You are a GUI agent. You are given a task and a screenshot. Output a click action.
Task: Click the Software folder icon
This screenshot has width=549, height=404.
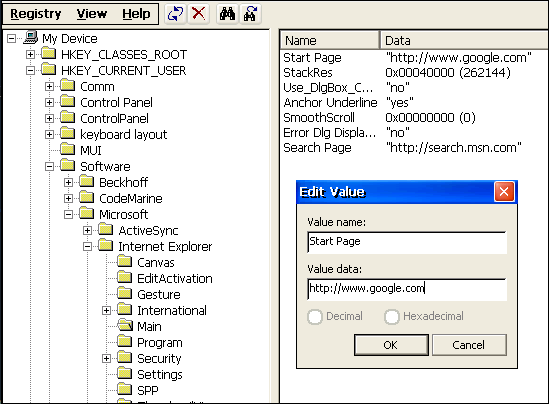(x=68, y=166)
